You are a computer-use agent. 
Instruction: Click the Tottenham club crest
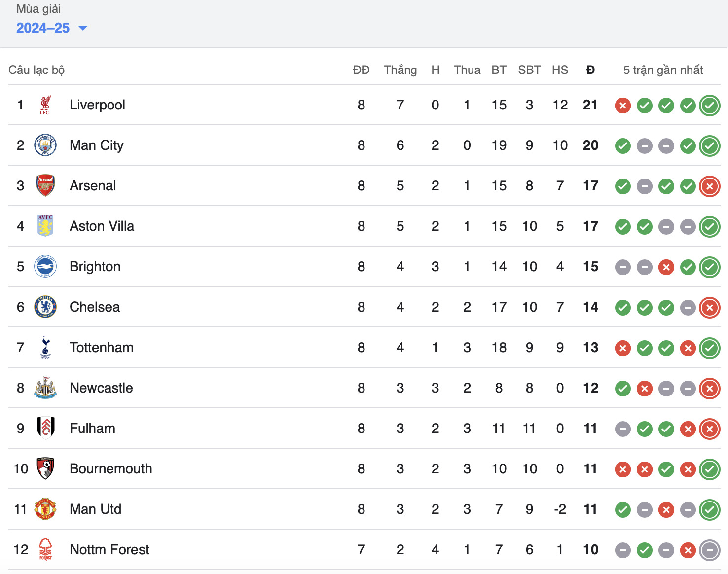click(45, 348)
